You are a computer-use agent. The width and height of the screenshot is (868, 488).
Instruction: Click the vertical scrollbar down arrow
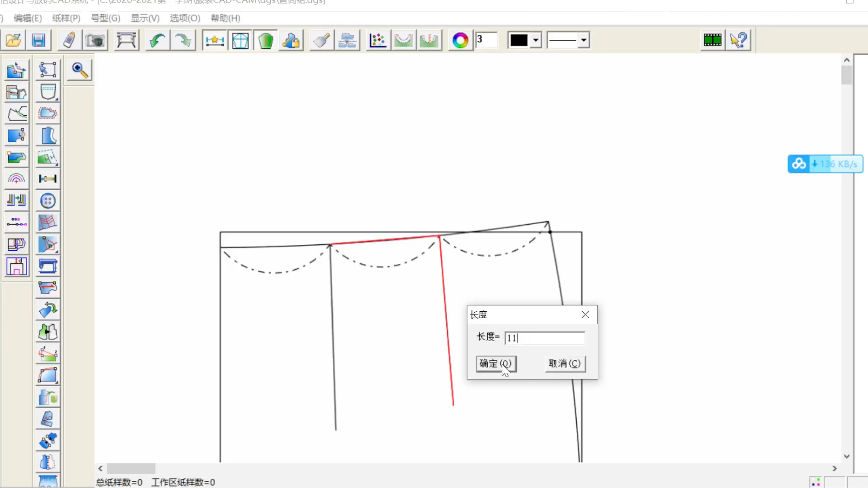pyautogui.click(x=846, y=456)
